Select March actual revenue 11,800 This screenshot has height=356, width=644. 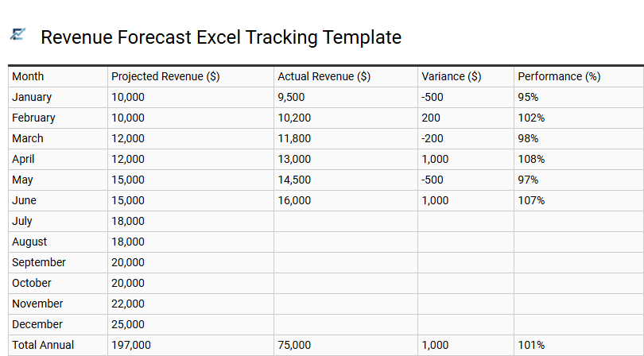pos(294,138)
